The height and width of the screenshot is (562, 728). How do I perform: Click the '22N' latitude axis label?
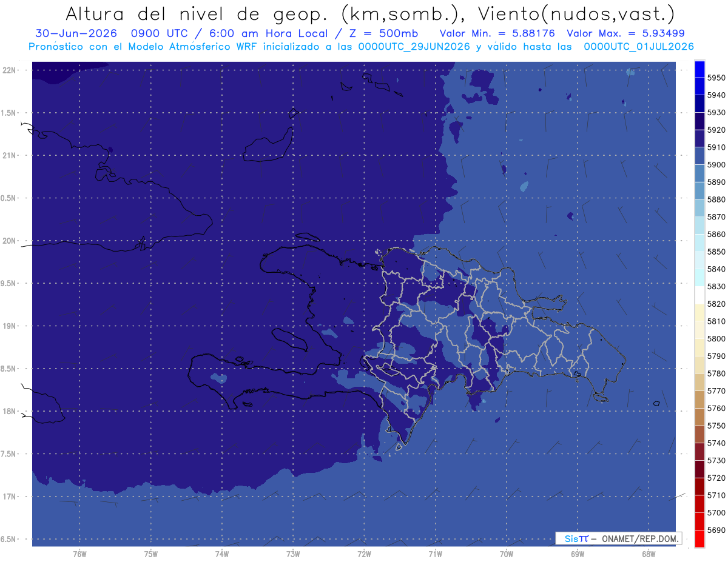coord(10,70)
